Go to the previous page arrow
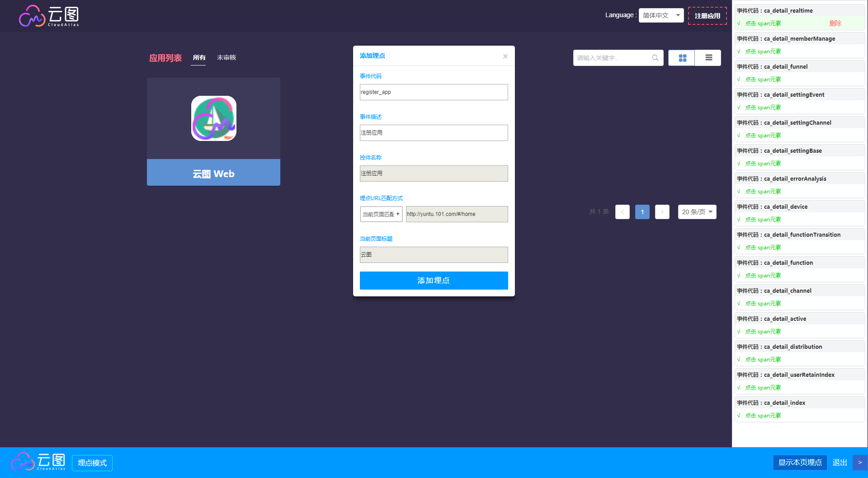 pos(623,212)
